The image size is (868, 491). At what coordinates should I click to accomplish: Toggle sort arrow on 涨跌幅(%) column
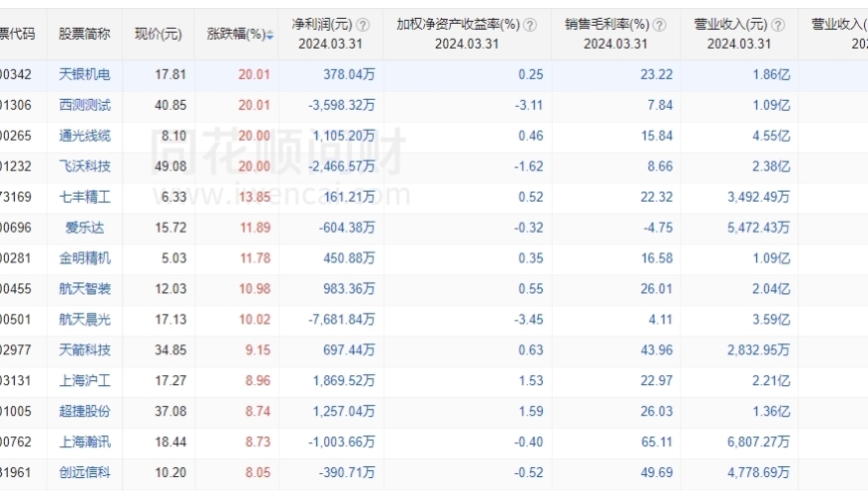[269, 35]
